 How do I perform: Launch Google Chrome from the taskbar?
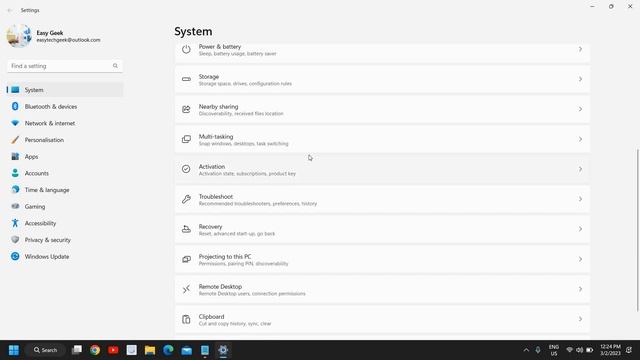95,350
